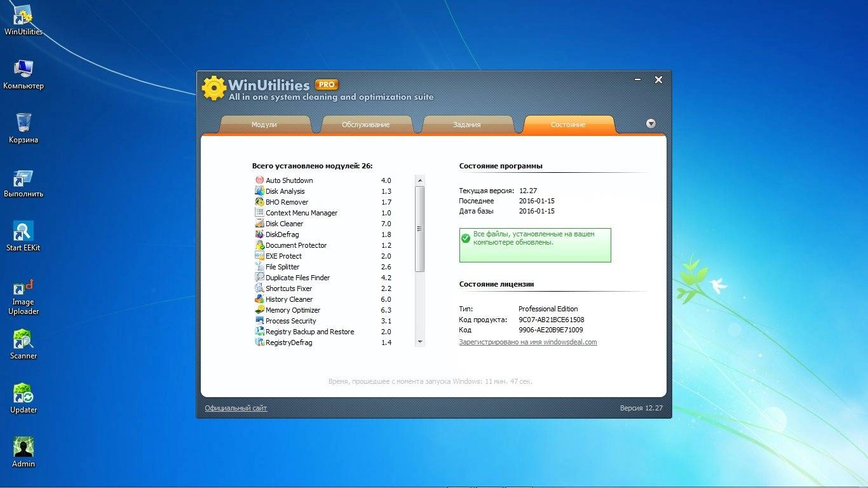Screen dimensions: 868x488
Task: Select the Document Protector icon
Action: (x=259, y=245)
